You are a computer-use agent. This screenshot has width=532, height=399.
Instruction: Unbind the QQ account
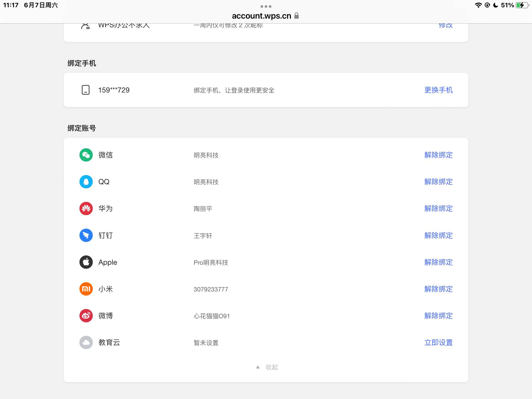pyautogui.click(x=438, y=182)
